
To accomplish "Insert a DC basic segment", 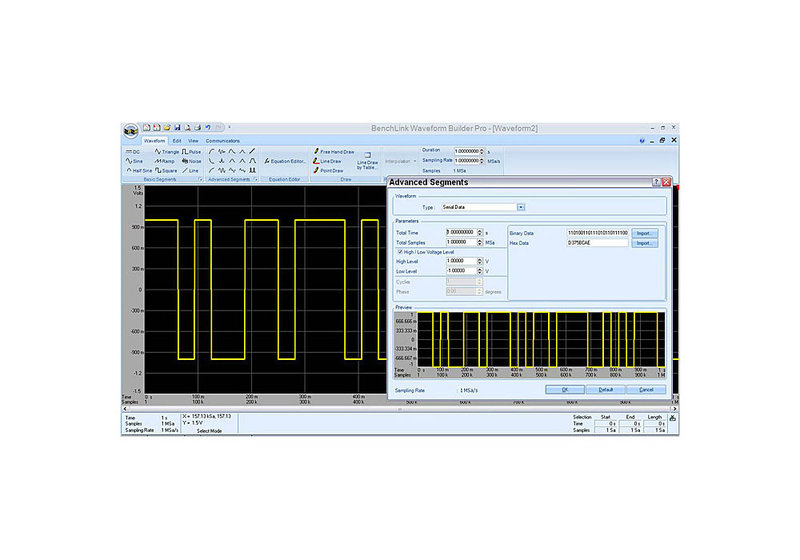I will click(x=133, y=152).
